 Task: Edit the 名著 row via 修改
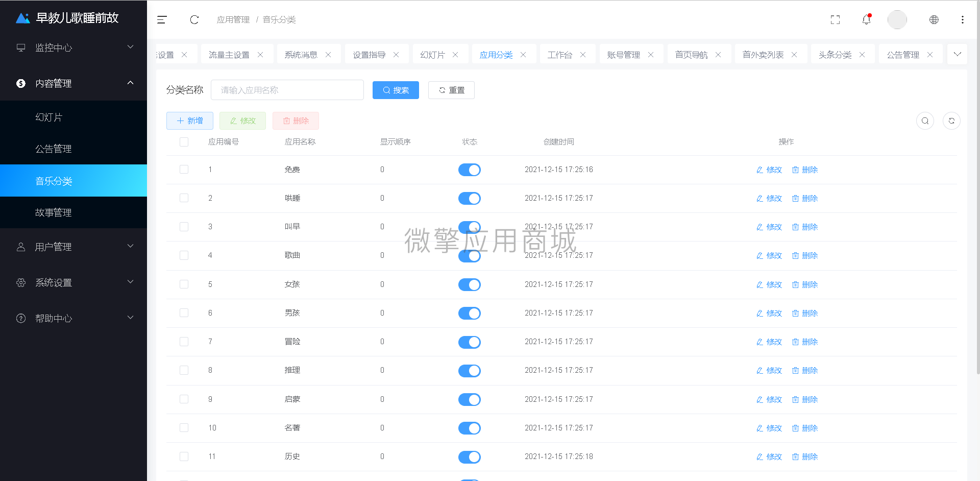click(769, 428)
